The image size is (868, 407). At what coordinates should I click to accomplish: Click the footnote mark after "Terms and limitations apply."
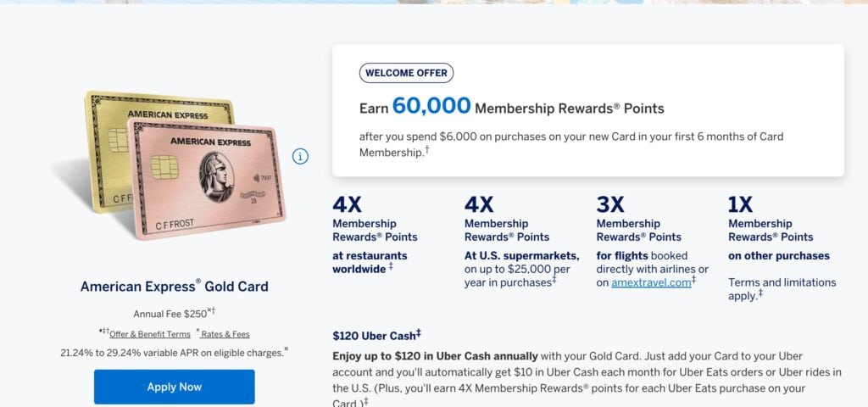tap(760, 293)
